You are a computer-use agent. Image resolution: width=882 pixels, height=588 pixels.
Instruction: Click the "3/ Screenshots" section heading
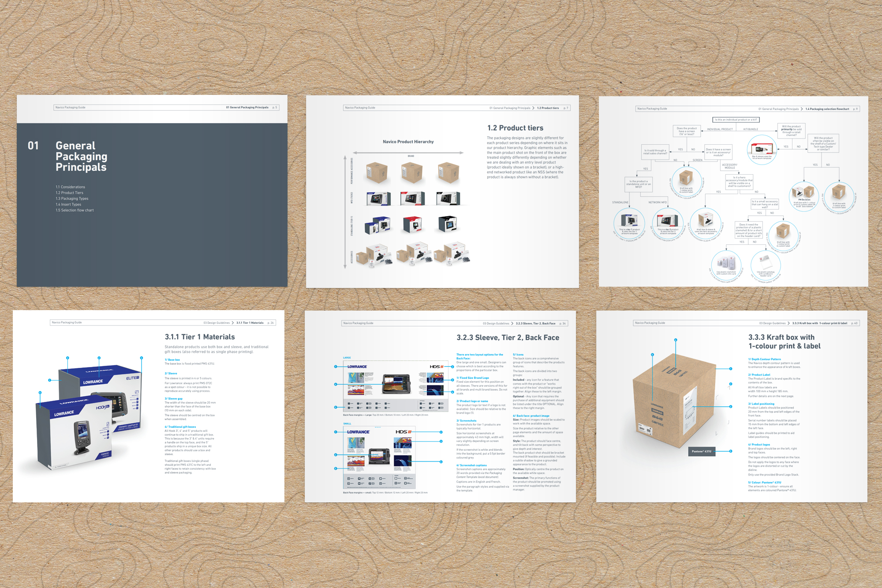[466, 421]
